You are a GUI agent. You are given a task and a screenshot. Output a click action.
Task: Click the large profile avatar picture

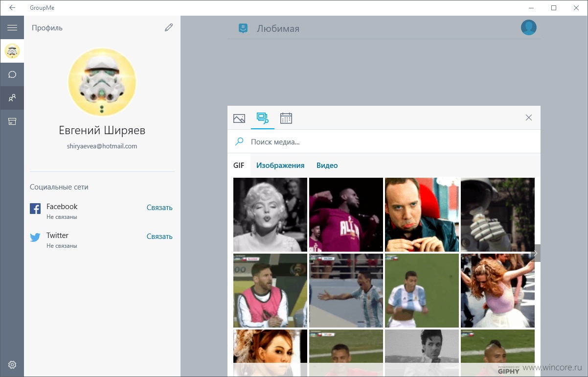(102, 82)
